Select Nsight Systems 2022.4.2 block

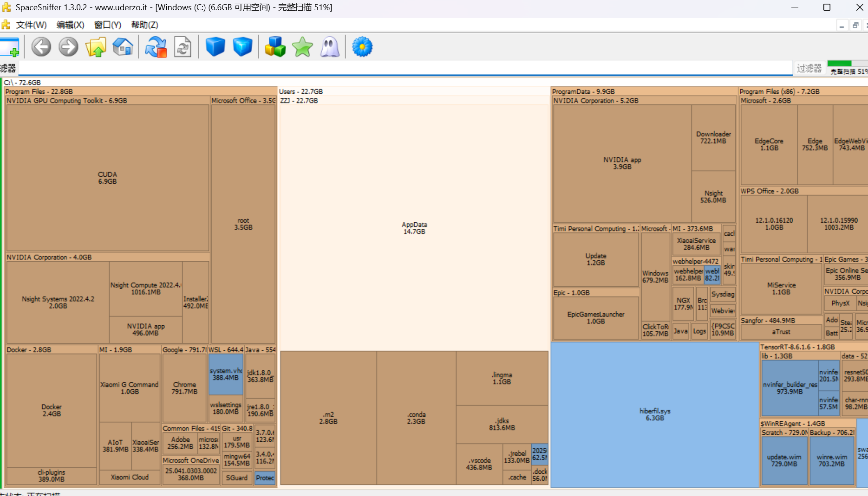tap(58, 303)
